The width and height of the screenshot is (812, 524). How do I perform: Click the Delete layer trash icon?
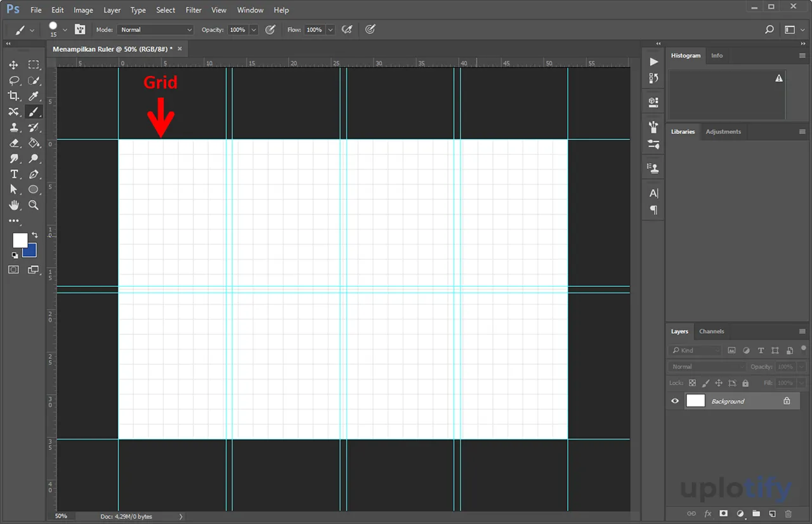click(788, 513)
